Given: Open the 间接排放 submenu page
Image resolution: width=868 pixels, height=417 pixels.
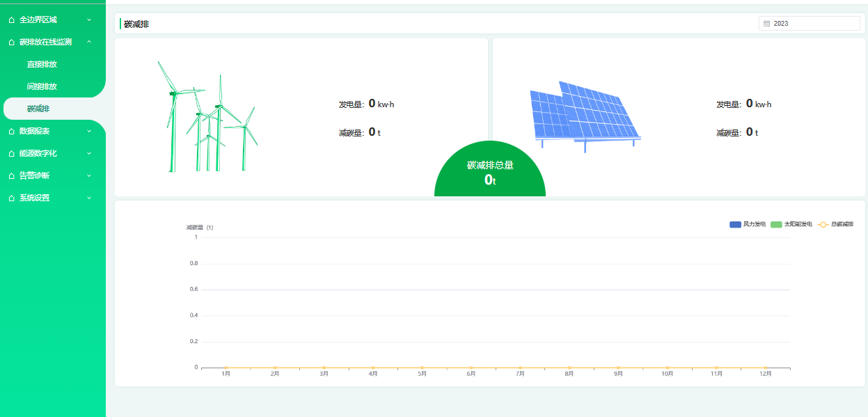Looking at the screenshot, I should (x=42, y=87).
